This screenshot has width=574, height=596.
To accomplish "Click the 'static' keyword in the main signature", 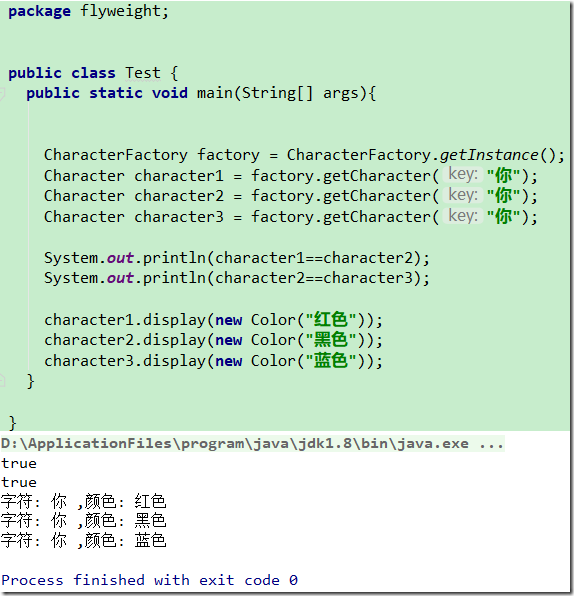I will [x=116, y=93].
